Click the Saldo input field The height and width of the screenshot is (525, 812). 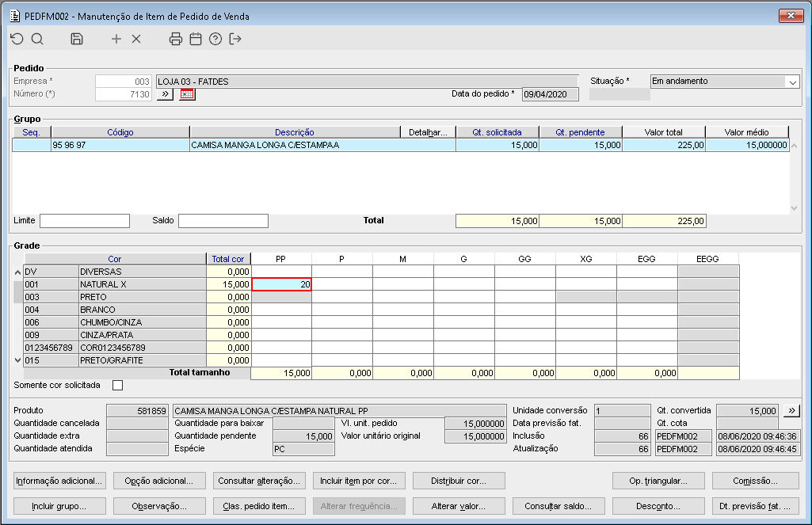point(223,221)
